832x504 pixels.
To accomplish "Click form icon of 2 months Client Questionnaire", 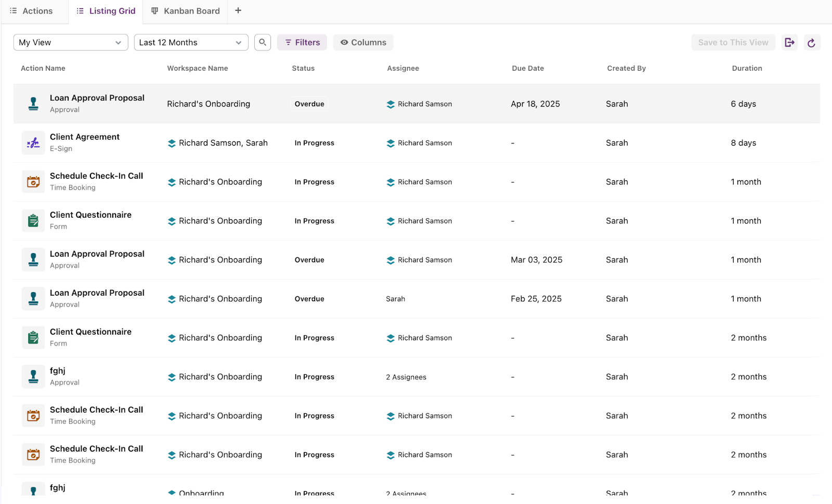I will coord(33,337).
